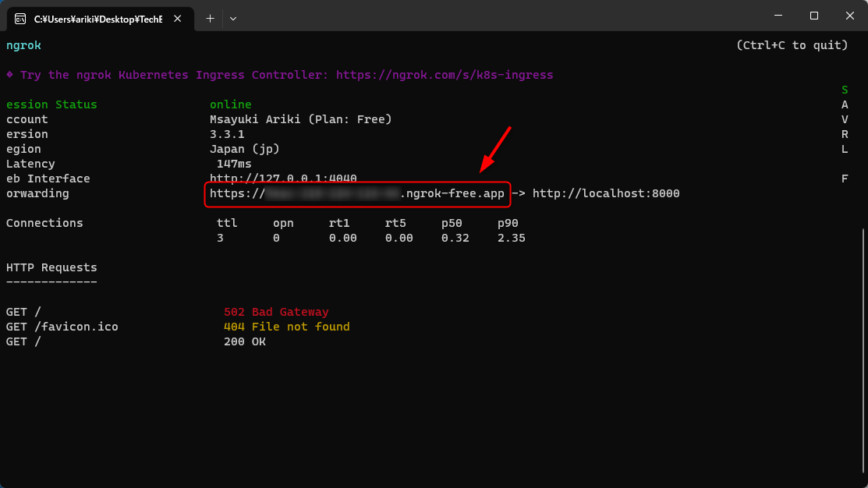Open the terminal tab dropdown chevron
The width and height of the screenshot is (868, 488).
coord(232,17)
